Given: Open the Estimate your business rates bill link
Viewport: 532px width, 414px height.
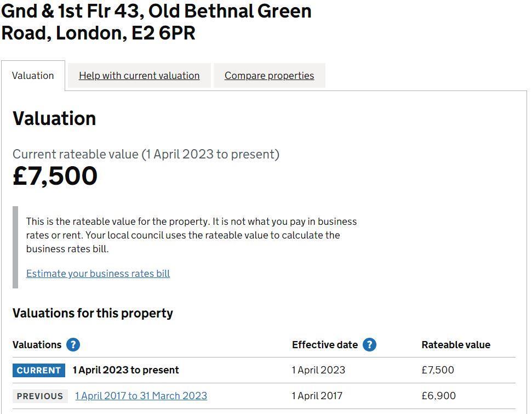Looking at the screenshot, I should pyautogui.click(x=98, y=273).
